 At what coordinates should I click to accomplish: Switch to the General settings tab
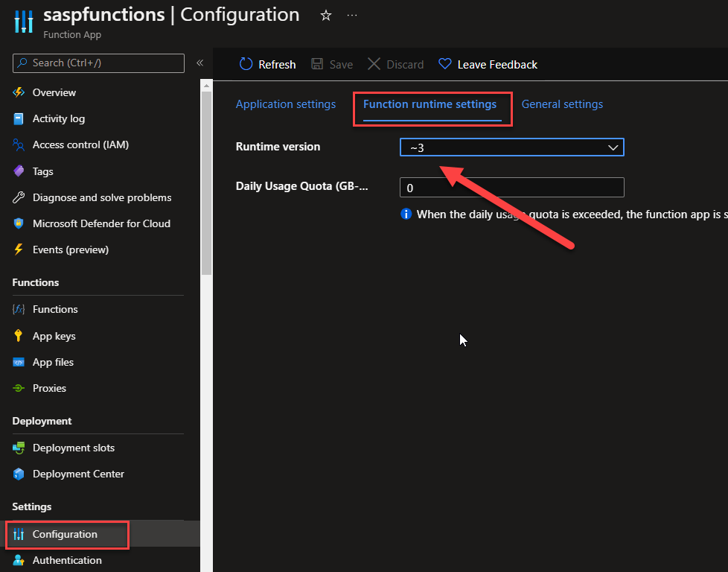[562, 104]
